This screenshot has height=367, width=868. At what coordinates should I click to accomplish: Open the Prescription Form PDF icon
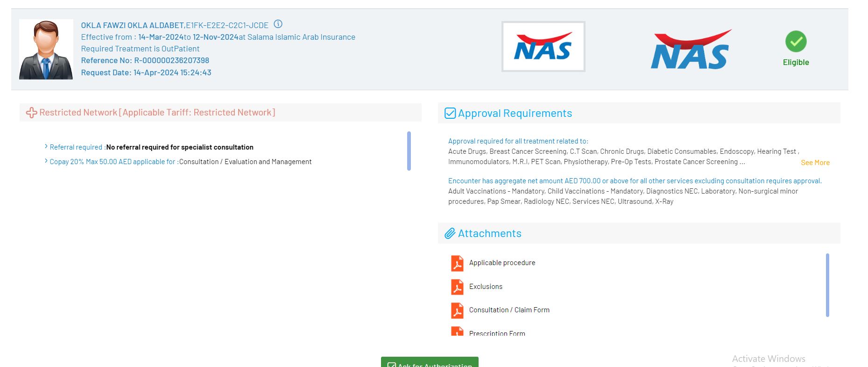[x=457, y=331]
